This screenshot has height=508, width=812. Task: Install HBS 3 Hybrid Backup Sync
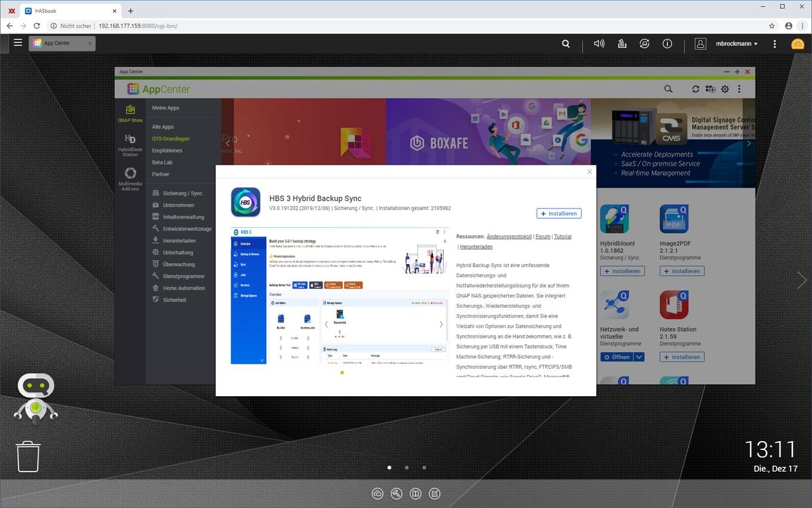point(559,213)
